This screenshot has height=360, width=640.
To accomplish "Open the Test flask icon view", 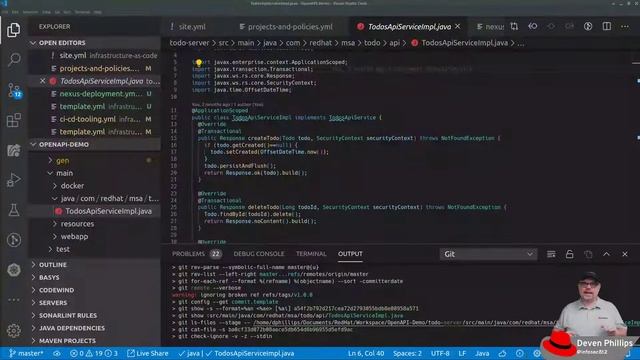I will 13,210.
